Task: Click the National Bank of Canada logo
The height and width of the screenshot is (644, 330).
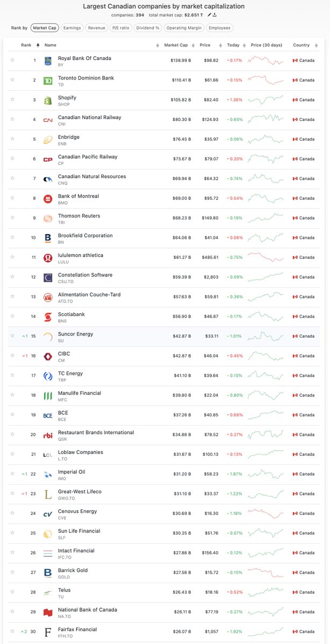Action: tap(47, 612)
